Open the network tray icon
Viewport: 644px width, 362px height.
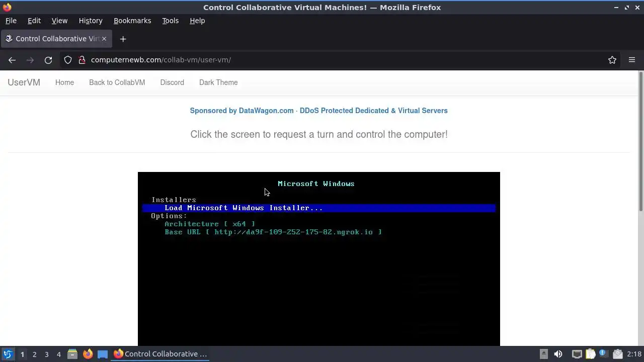point(577,354)
